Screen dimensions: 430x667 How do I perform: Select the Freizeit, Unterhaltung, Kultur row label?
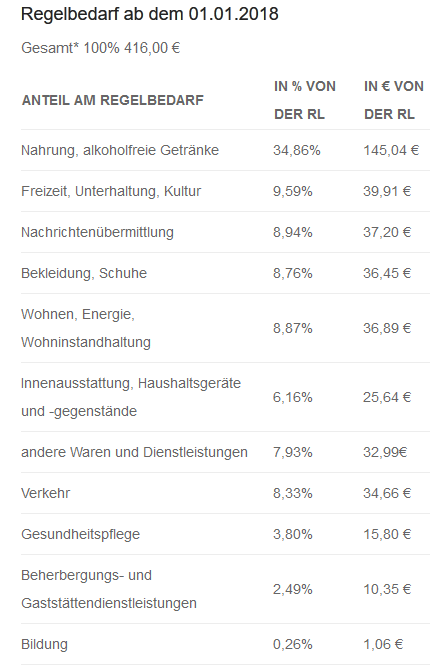point(111,191)
